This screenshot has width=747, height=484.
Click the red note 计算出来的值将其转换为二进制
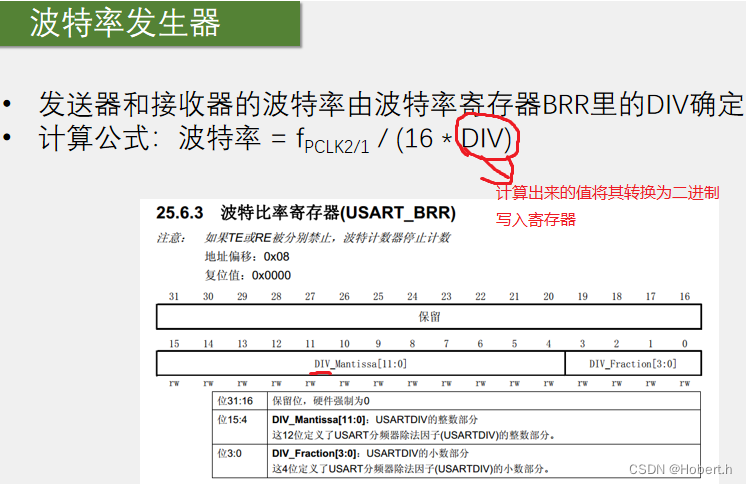pos(608,193)
